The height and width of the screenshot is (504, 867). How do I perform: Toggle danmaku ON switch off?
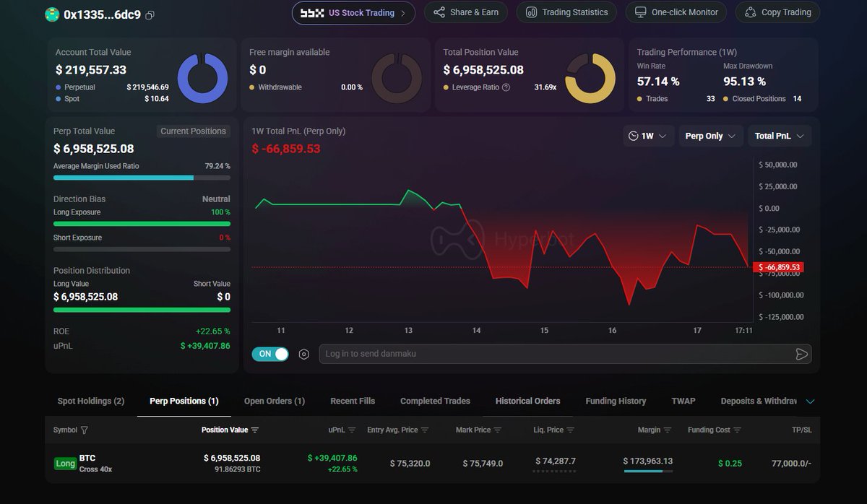pyautogui.click(x=270, y=354)
